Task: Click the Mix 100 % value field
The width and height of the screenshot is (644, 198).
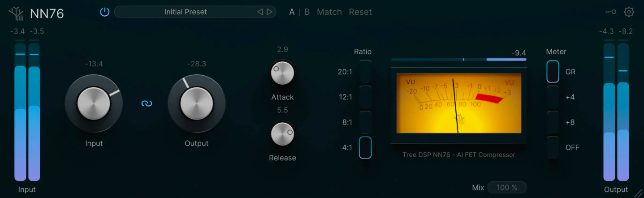Action: click(507, 187)
